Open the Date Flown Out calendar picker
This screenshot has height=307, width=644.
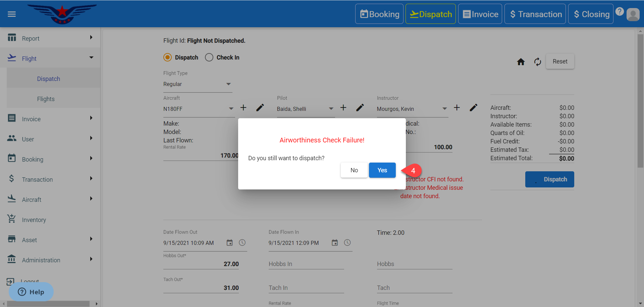229,243
